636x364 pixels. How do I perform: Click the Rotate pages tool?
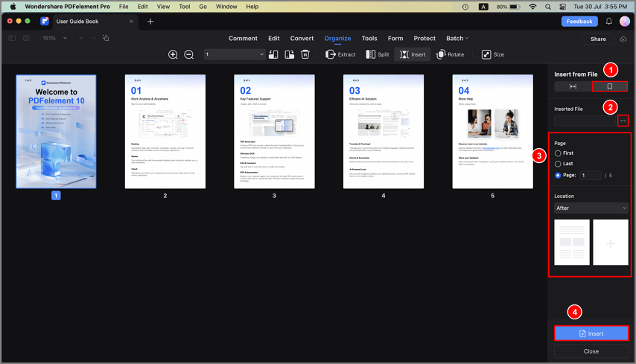tap(450, 54)
